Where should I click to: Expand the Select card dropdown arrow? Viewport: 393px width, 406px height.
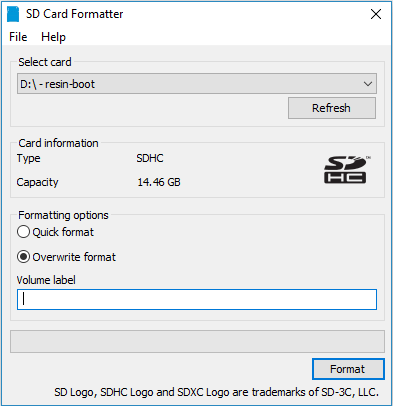[368, 84]
